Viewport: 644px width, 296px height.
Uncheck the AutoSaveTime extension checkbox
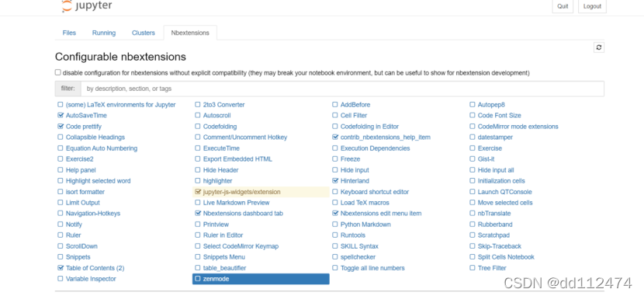(61, 116)
